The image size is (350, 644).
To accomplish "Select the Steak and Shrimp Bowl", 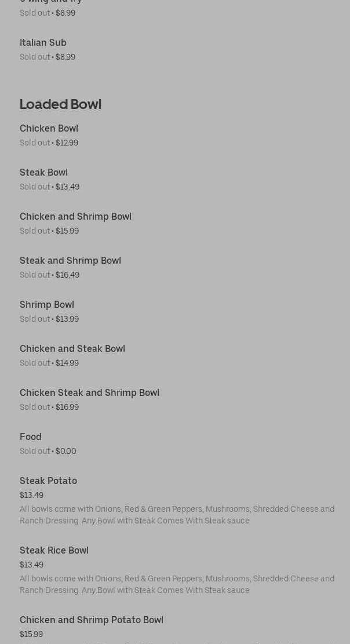I will pos(70,261).
